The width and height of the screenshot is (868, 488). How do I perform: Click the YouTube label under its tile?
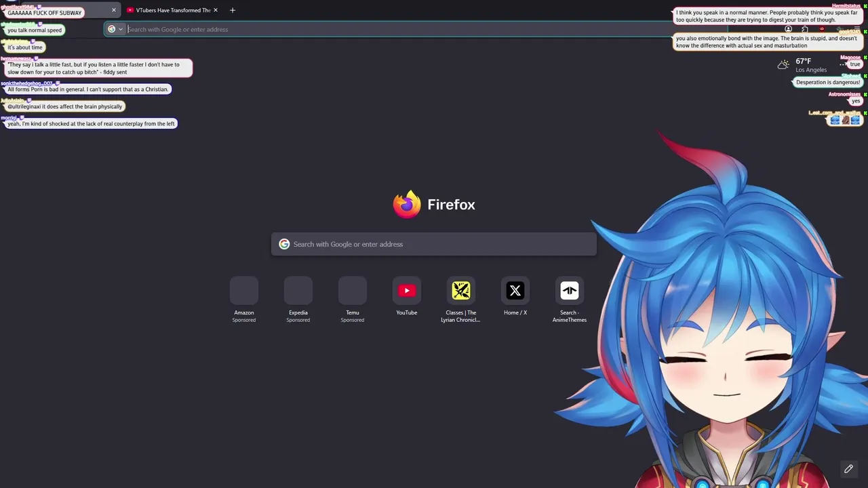coord(407,312)
